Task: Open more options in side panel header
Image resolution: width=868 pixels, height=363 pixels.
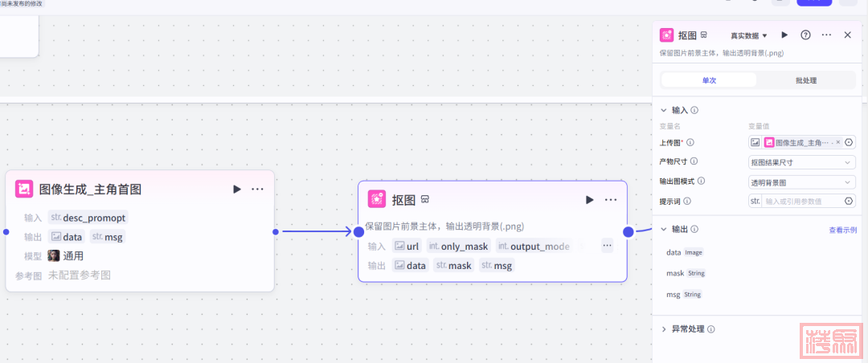Action: 826,35
